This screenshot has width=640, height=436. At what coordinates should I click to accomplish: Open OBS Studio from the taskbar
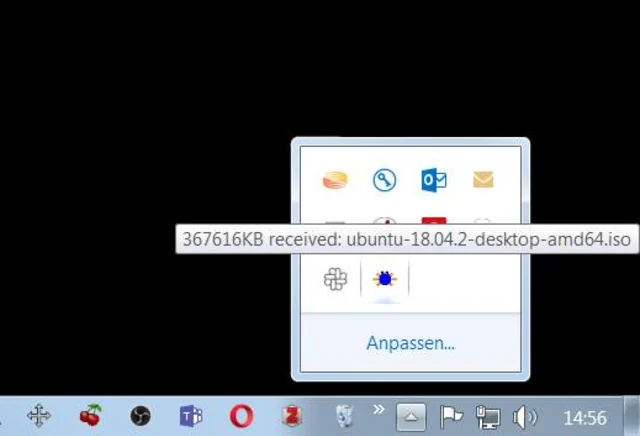click(140, 416)
